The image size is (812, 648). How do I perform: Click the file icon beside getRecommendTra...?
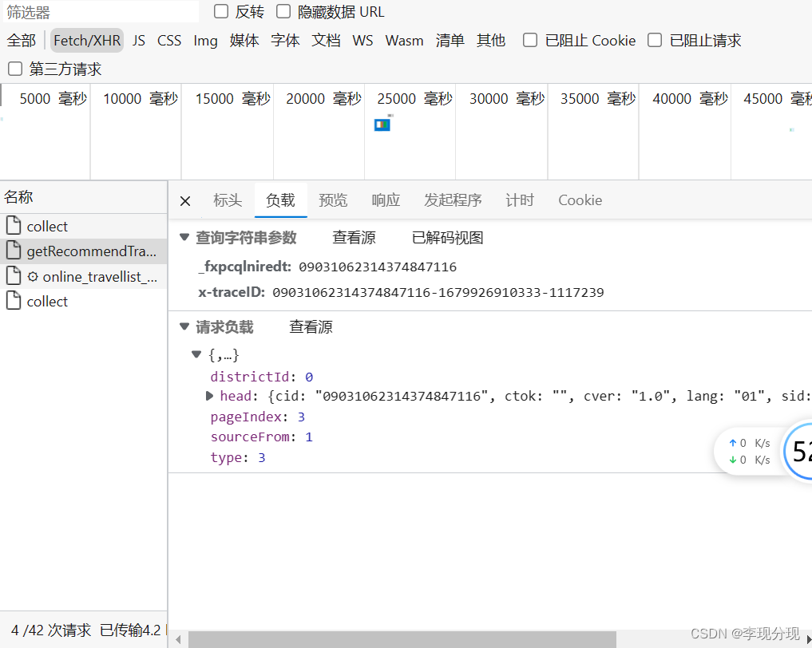coord(14,251)
